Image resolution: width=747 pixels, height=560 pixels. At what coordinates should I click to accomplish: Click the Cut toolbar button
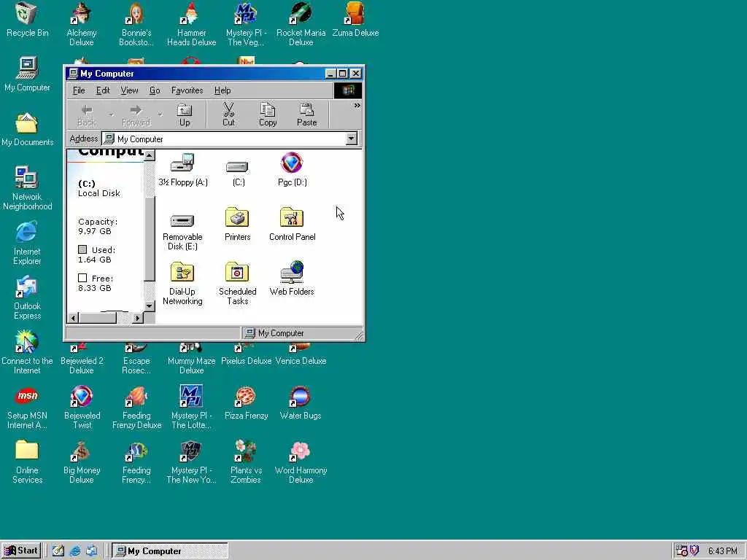click(228, 114)
